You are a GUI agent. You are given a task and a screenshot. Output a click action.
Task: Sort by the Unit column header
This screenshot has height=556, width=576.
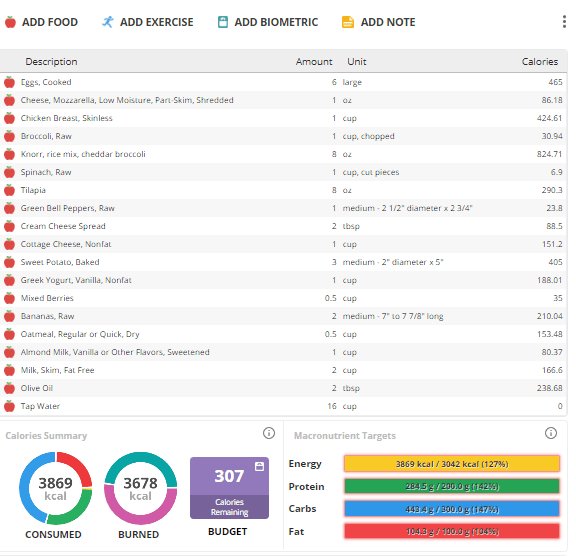357,62
